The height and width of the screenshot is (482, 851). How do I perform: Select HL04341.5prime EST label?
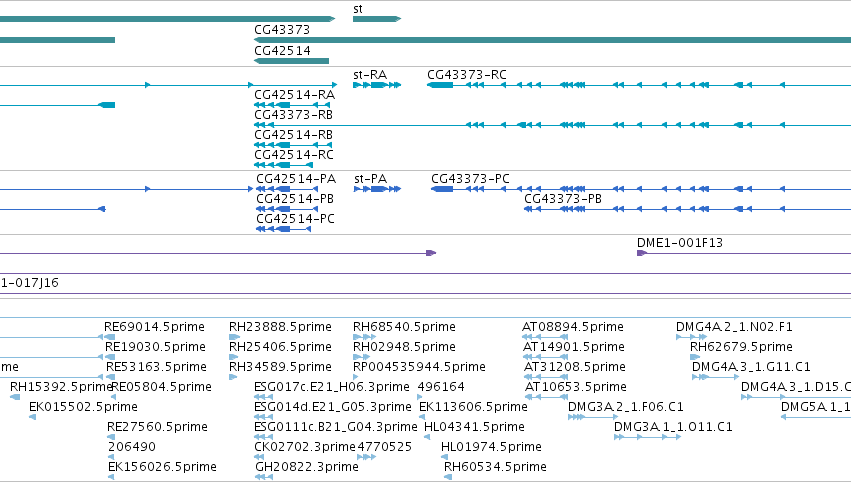[474, 427]
